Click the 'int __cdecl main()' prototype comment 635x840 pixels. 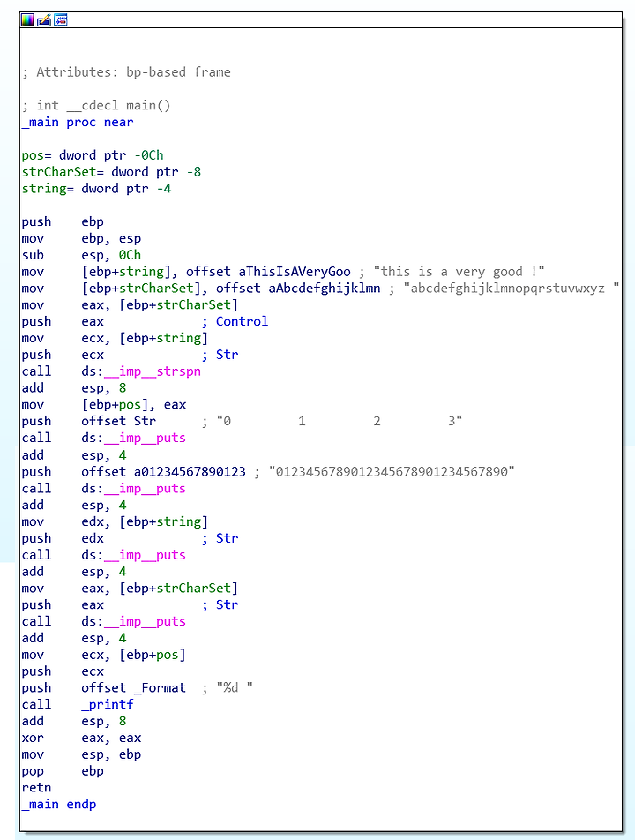(x=96, y=106)
